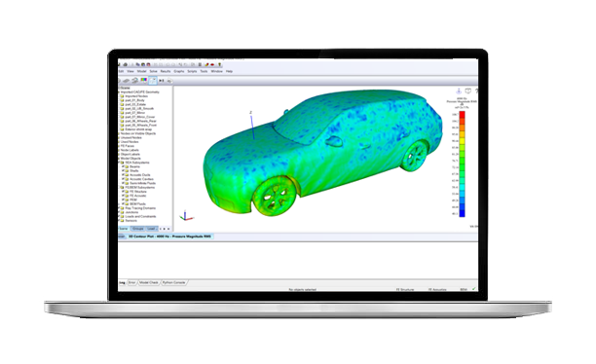The width and height of the screenshot is (596, 364).
Task: Select the Unused Nodes tree item
Action: [x=130, y=137]
